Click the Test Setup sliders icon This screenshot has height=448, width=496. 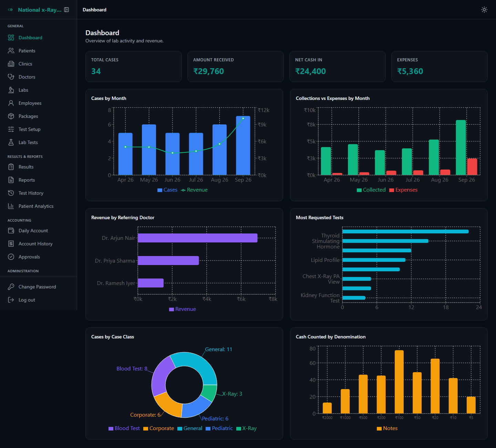pyautogui.click(x=11, y=129)
